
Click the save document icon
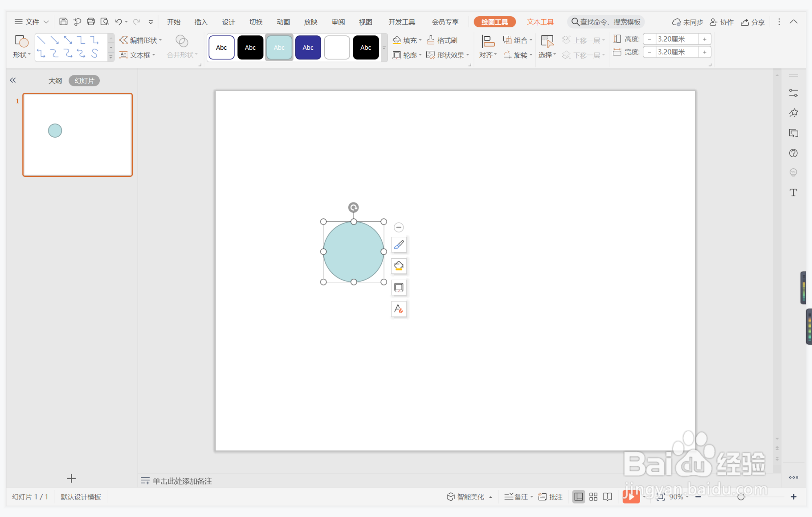(63, 22)
